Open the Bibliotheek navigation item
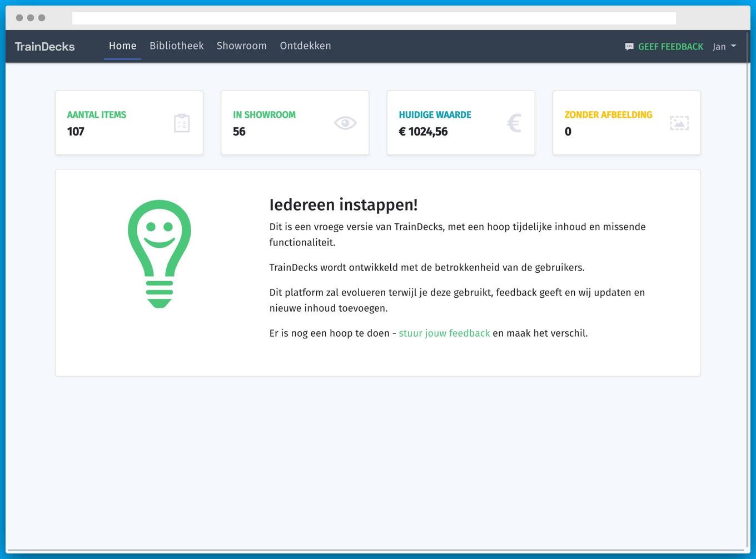The height and width of the screenshot is (559, 756). (x=176, y=46)
